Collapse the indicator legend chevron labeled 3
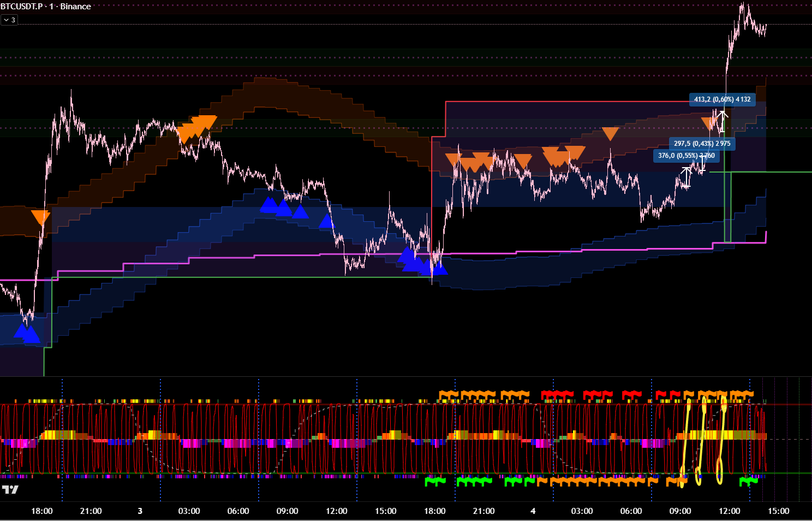This screenshot has height=521, width=812. tap(9, 20)
